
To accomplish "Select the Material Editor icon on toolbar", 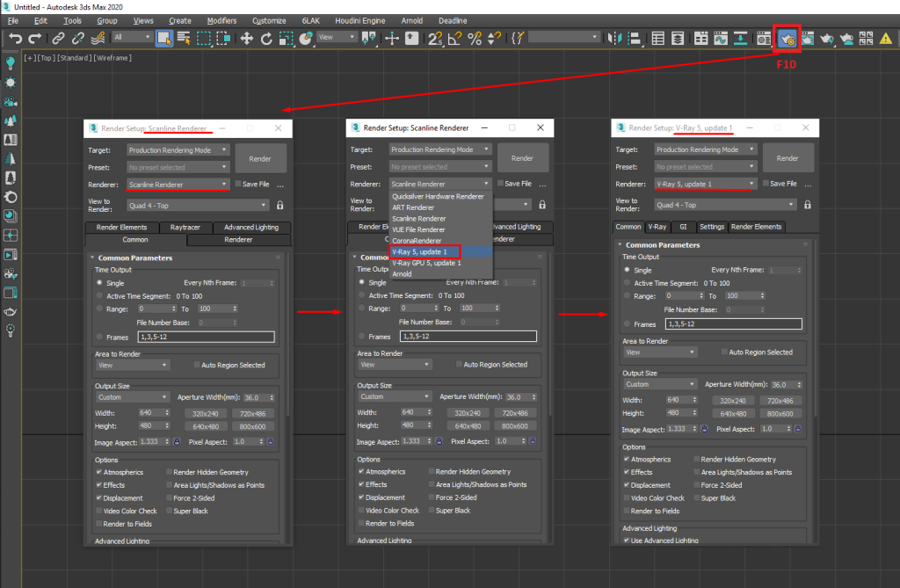I will pos(762,38).
